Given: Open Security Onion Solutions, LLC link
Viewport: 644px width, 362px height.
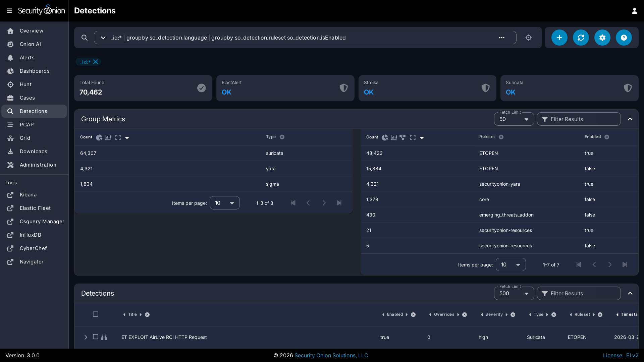Looking at the screenshot, I should (x=331, y=355).
